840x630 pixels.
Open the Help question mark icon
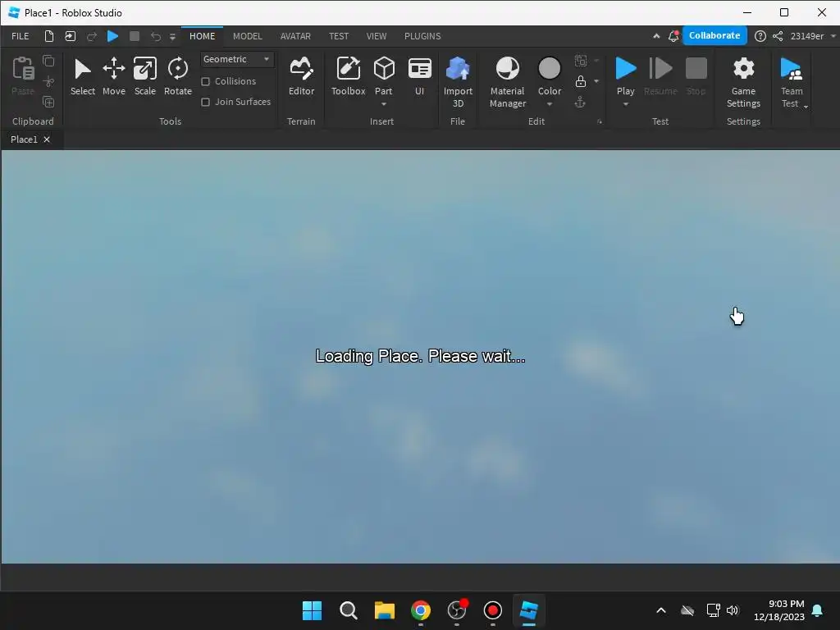tap(760, 36)
